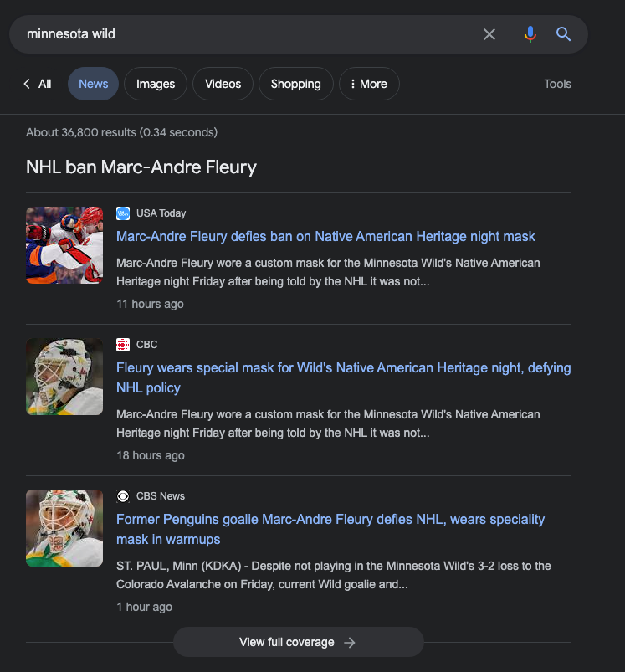Select the Shopping results tab
Viewport: 625px width, 672px height.
click(296, 84)
